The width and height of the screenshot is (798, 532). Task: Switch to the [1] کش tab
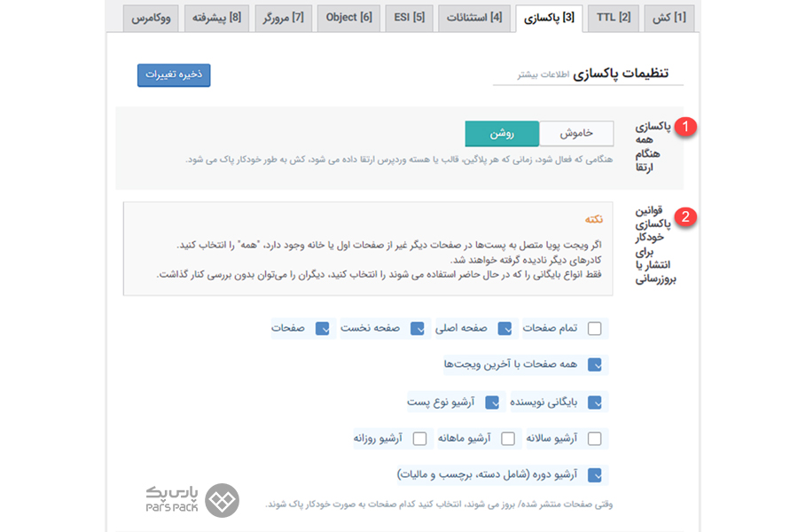point(669,19)
